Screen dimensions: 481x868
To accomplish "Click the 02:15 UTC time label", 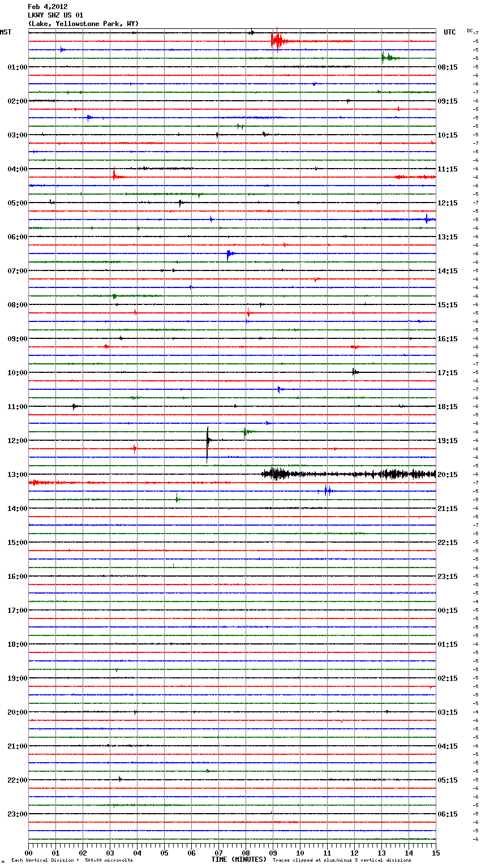I will point(448,678).
